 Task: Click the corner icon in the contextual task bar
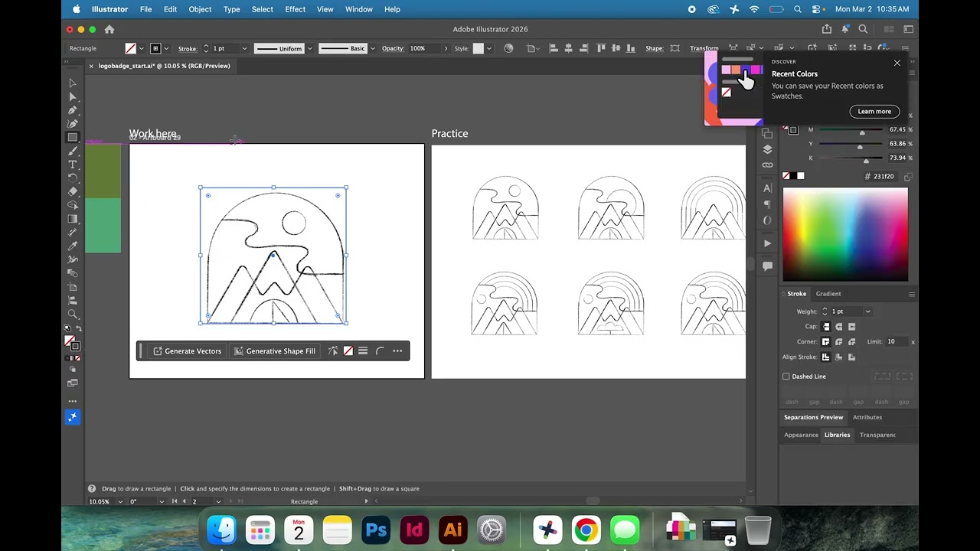point(380,351)
